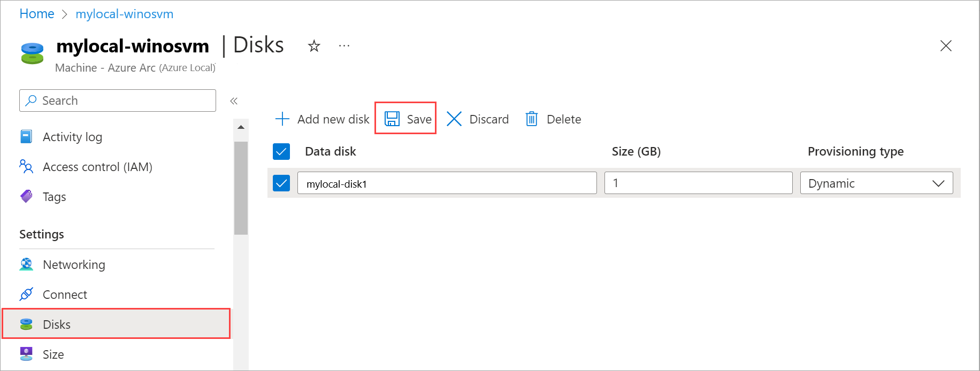The height and width of the screenshot is (371, 980).
Task: Click the trash can Delete icon
Action: 532,119
